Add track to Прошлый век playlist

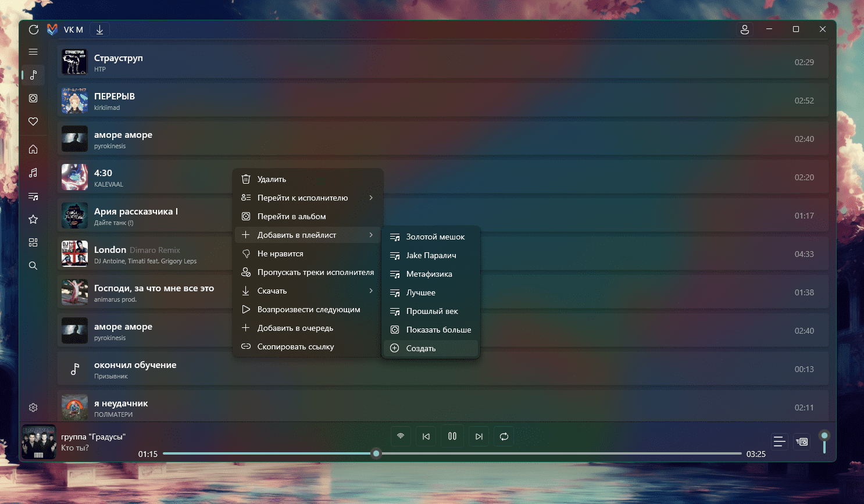click(431, 311)
